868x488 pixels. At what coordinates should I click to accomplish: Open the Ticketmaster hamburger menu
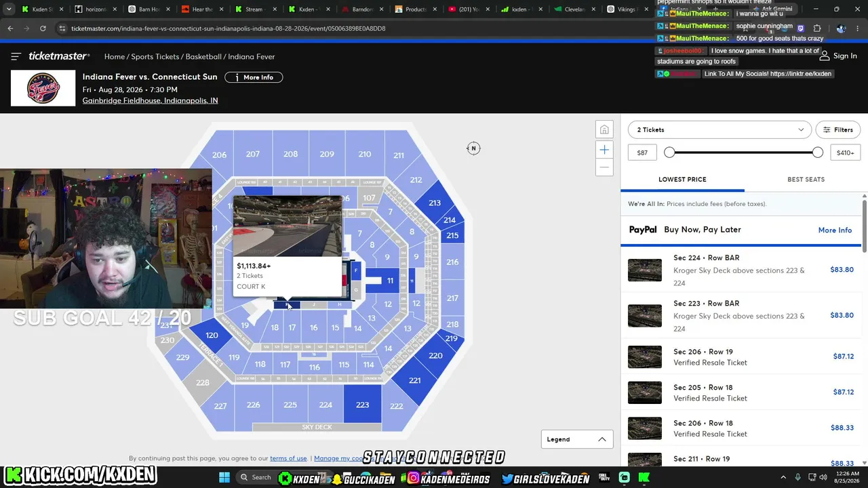[16, 56]
